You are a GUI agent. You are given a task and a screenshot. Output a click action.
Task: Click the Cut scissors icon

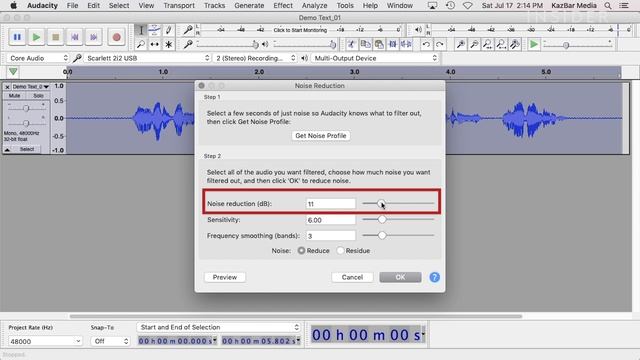tap(351, 44)
